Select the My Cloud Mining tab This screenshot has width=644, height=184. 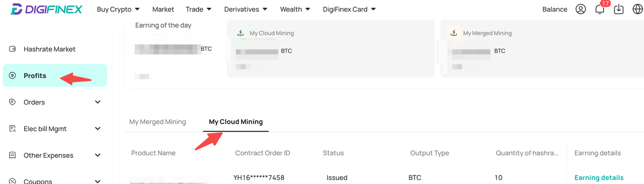coord(236,122)
